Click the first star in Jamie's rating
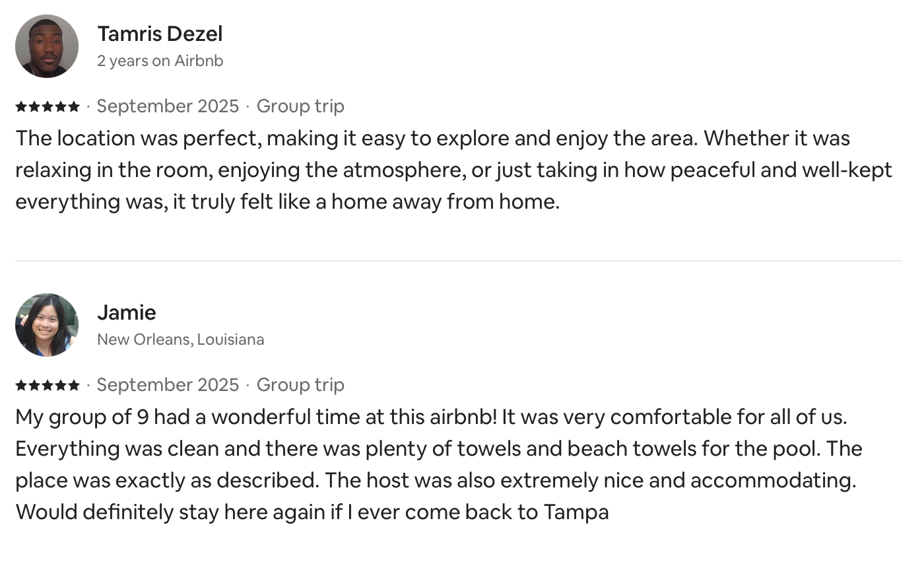Screen dimensions: 924x568 [21, 385]
